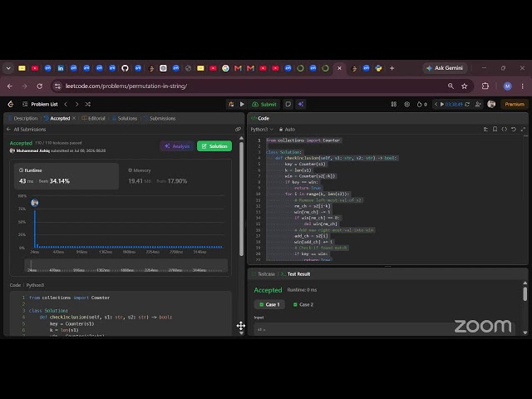Go back to All Submissions
Viewport: 532px width, 399px height.
(x=26, y=130)
